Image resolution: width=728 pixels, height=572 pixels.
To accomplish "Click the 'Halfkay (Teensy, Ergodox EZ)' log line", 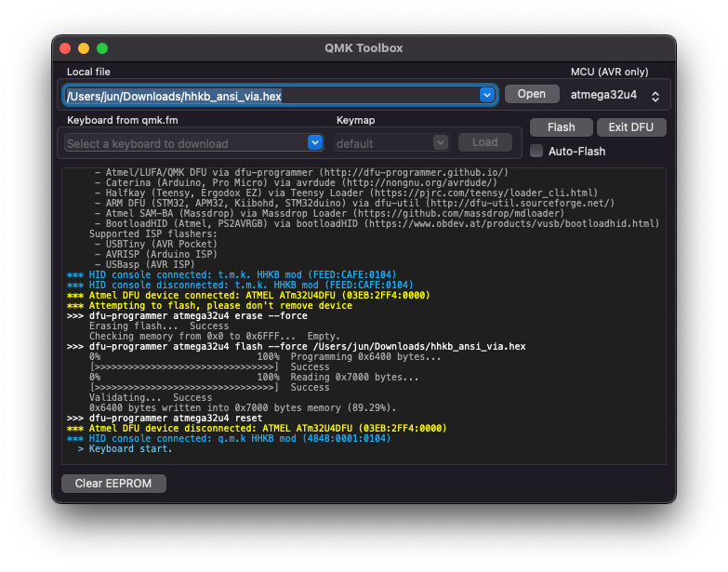I will click(347, 193).
